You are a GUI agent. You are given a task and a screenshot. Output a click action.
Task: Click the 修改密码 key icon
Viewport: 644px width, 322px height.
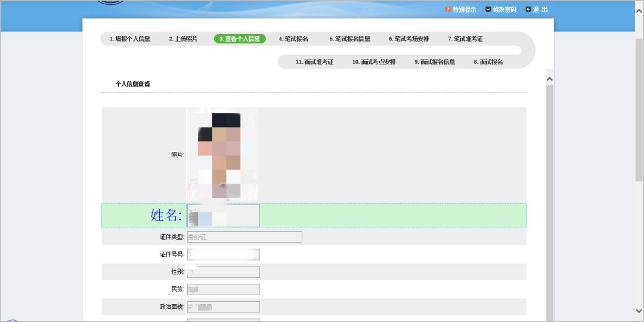(488, 10)
